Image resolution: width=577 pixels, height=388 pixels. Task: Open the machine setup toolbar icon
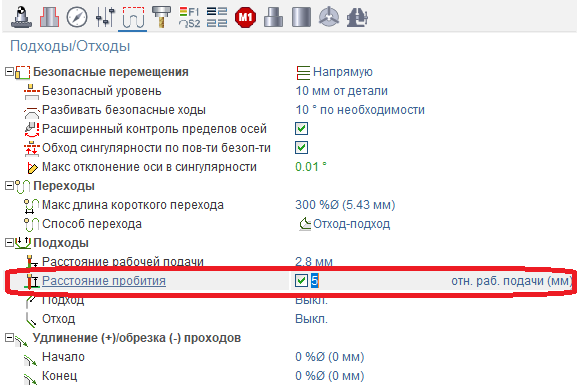pos(21,17)
